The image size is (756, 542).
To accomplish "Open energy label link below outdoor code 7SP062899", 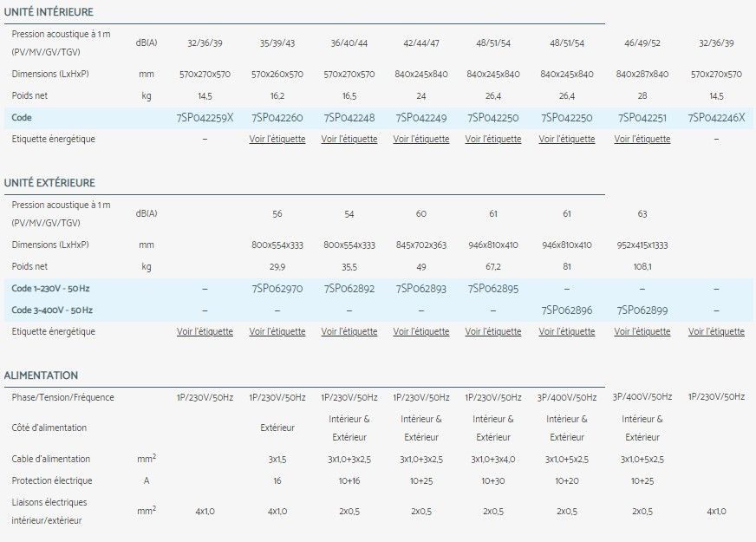I will [x=642, y=331].
